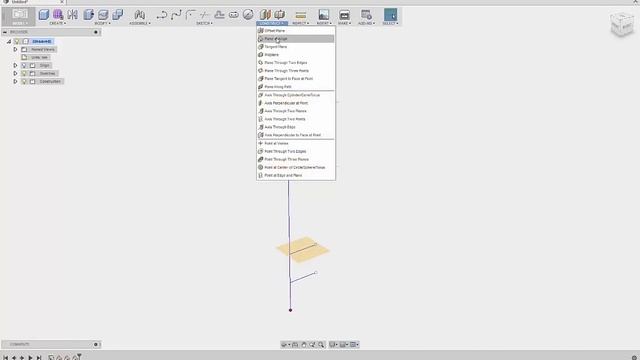Click the Sketch Dimension circle icon
The width and height of the screenshot is (640, 360).
(x=248, y=15)
